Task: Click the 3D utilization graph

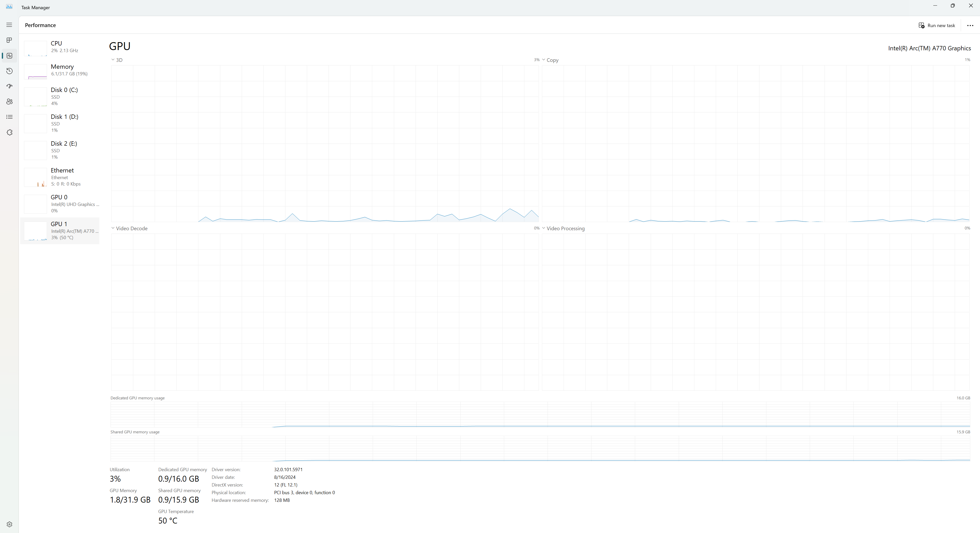Action: coord(325,144)
